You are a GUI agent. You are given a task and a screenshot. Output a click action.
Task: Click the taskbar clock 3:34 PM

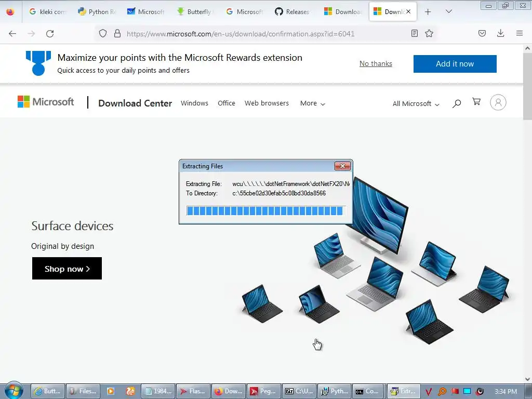click(x=506, y=392)
